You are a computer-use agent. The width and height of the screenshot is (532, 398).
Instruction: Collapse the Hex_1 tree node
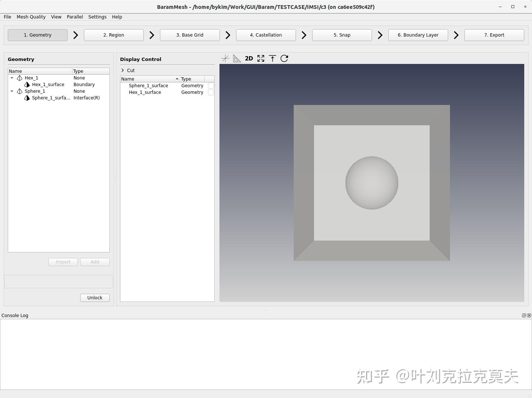[x=12, y=78]
